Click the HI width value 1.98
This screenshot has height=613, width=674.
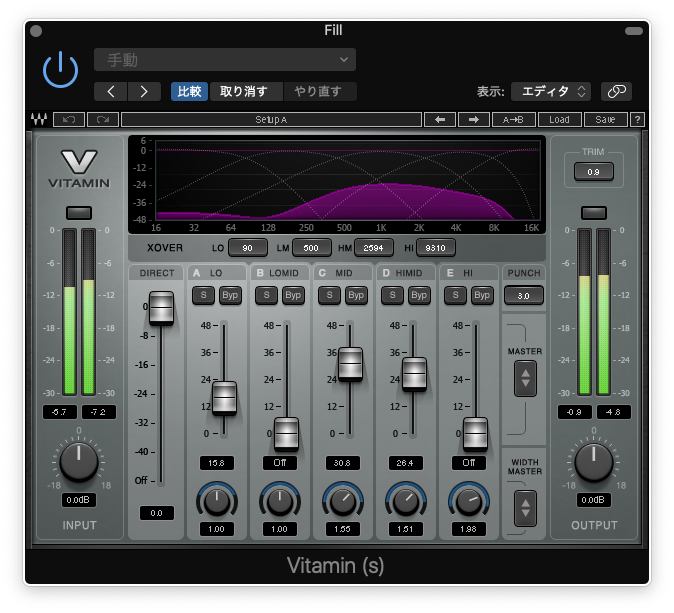pyautogui.click(x=469, y=529)
